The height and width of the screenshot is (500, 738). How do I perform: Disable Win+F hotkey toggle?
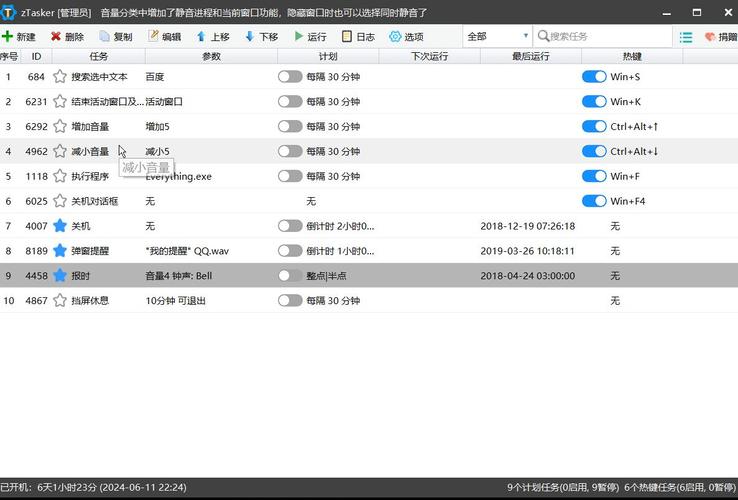pyautogui.click(x=594, y=176)
